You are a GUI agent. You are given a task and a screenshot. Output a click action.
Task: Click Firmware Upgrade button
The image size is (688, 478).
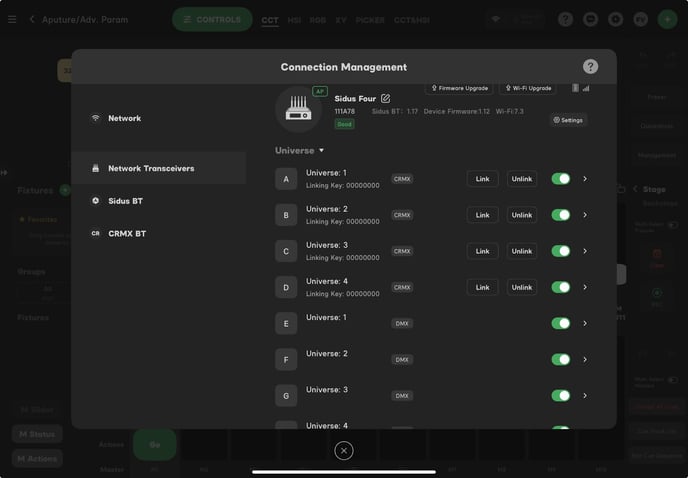click(459, 88)
